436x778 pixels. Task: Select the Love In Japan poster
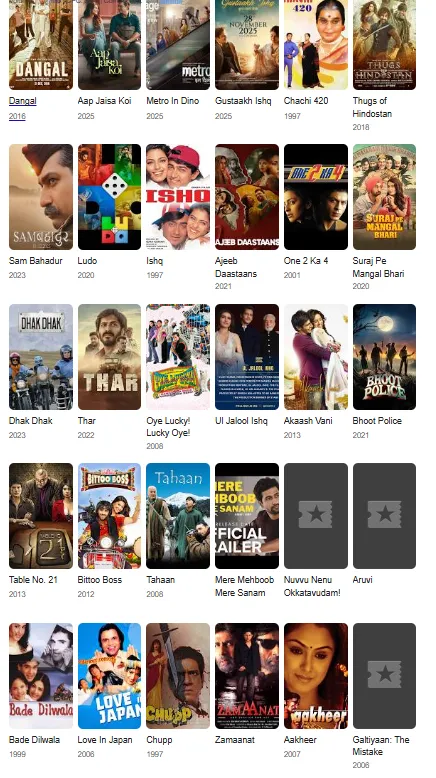click(x=109, y=676)
